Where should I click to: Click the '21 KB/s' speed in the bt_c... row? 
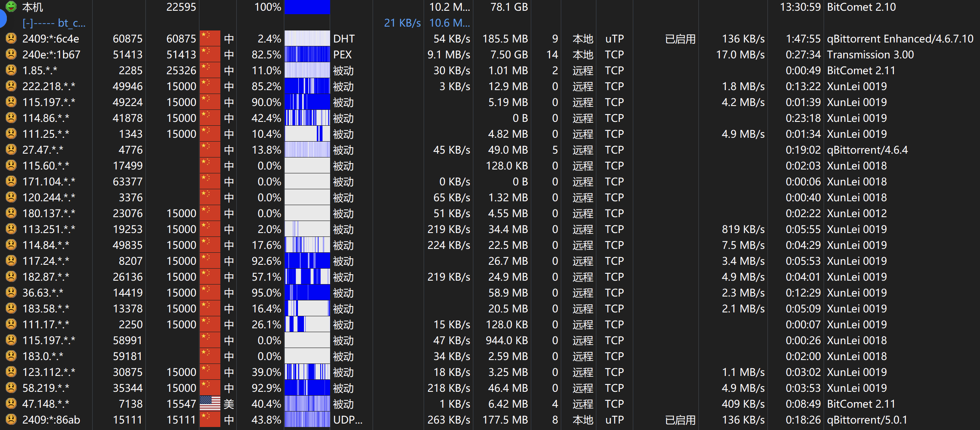(402, 23)
